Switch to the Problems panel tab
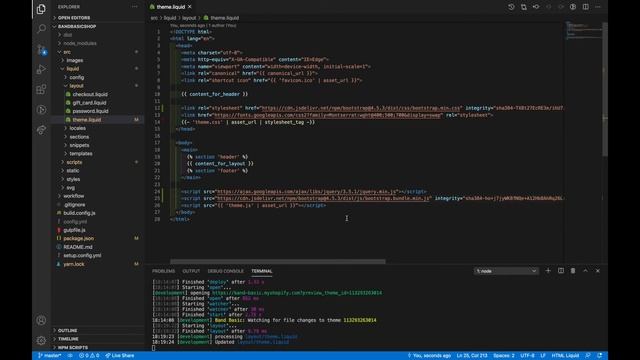The height and width of the screenshot is (360, 640). pyautogui.click(x=163, y=271)
